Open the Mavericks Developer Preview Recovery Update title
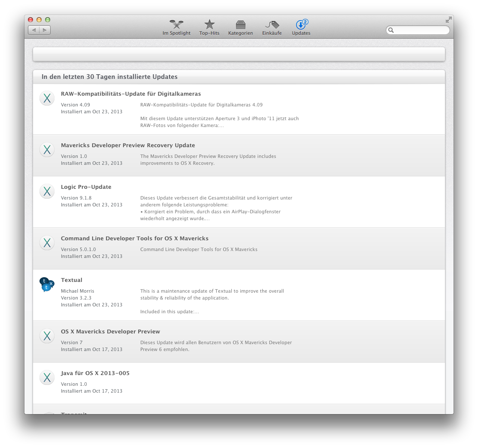The image size is (478, 448). point(128,145)
